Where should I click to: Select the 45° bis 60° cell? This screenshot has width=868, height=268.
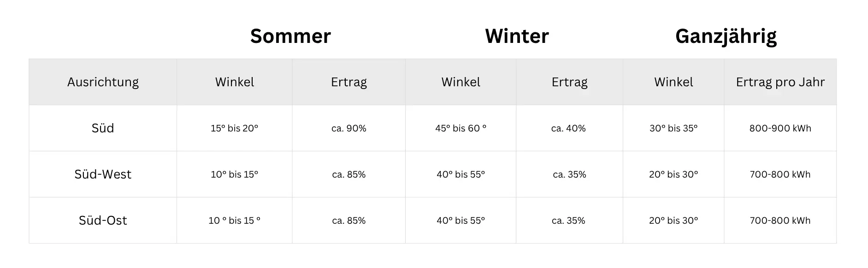click(461, 128)
